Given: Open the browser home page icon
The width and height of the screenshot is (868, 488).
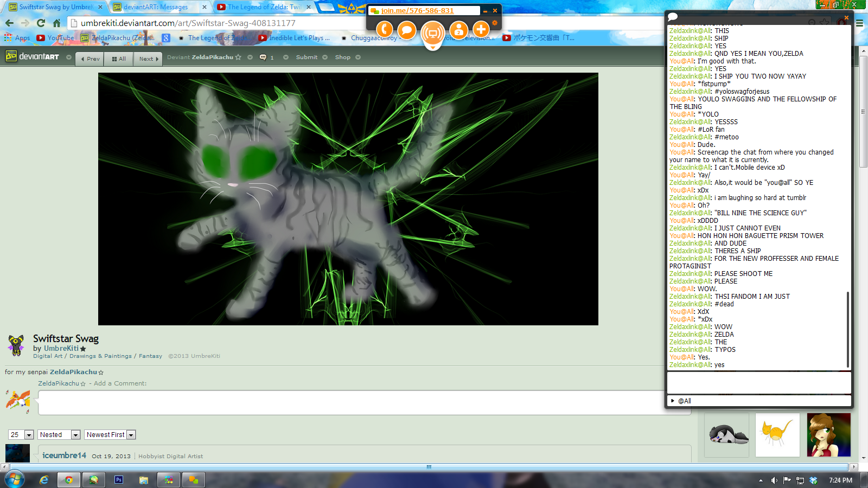Looking at the screenshot, I should [x=56, y=23].
